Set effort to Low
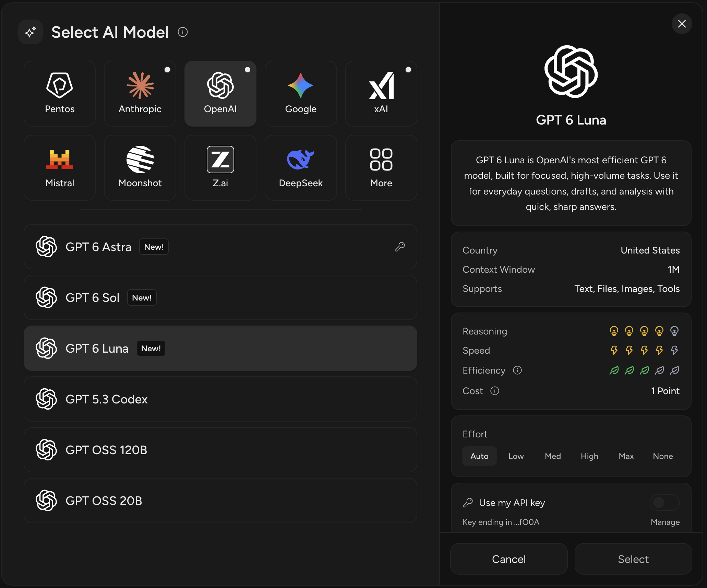This screenshot has height=588, width=707. click(x=516, y=456)
